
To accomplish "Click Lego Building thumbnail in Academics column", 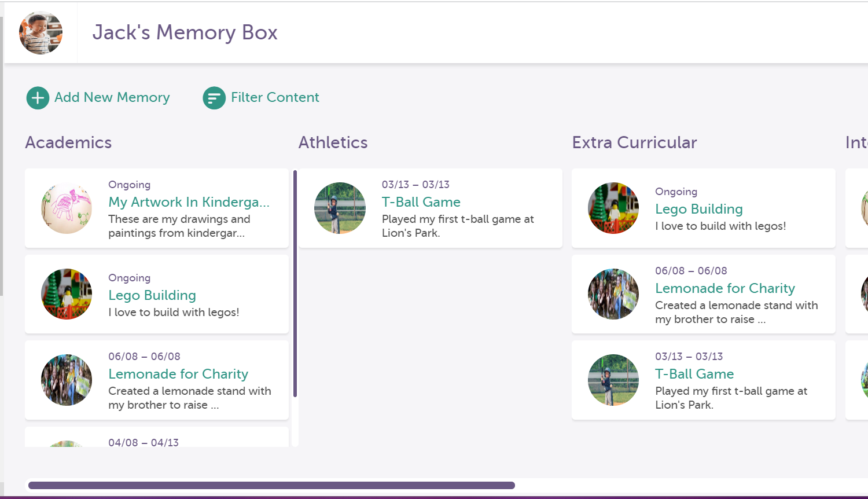I will pyautogui.click(x=67, y=294).
